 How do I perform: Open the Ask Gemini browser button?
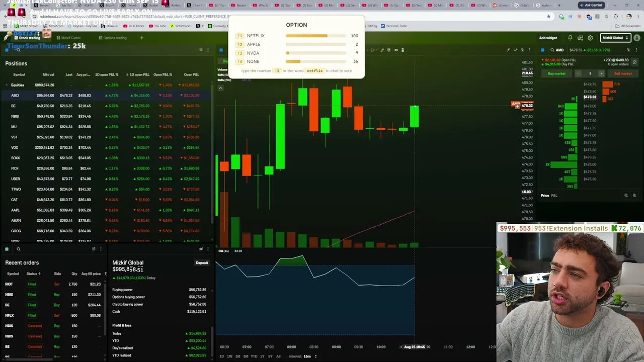point(591,5)
